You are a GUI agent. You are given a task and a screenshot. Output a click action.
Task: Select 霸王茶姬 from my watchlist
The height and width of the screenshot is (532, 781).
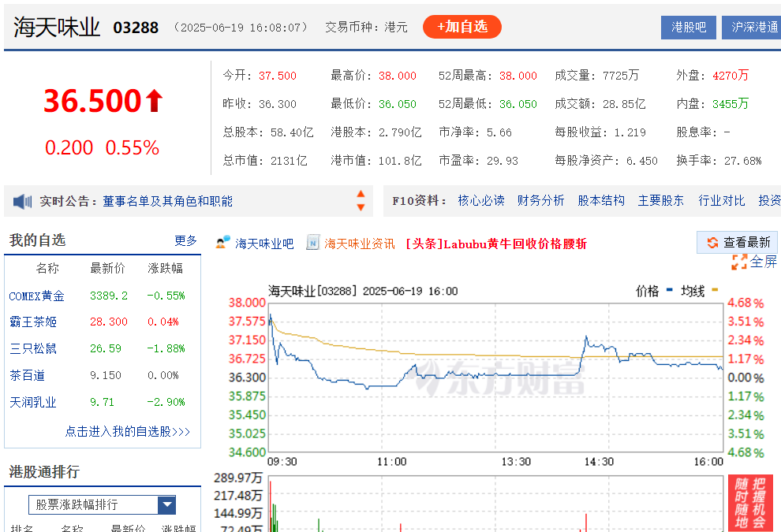(x=32, y=322)
